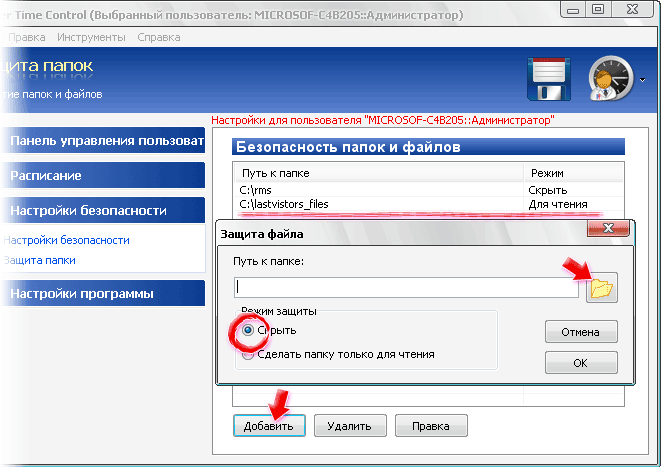
Task: Close the Защита файла dialog
Action: coord(608,228)
